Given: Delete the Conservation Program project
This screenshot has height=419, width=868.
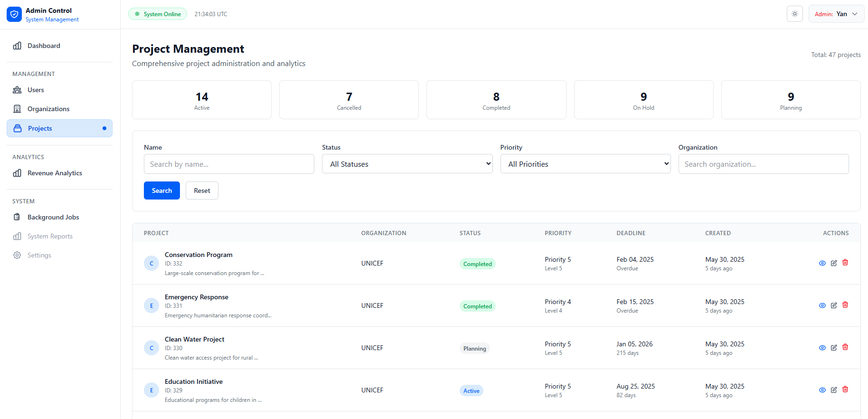Looking at the screenshot, I should coord(845,263).
